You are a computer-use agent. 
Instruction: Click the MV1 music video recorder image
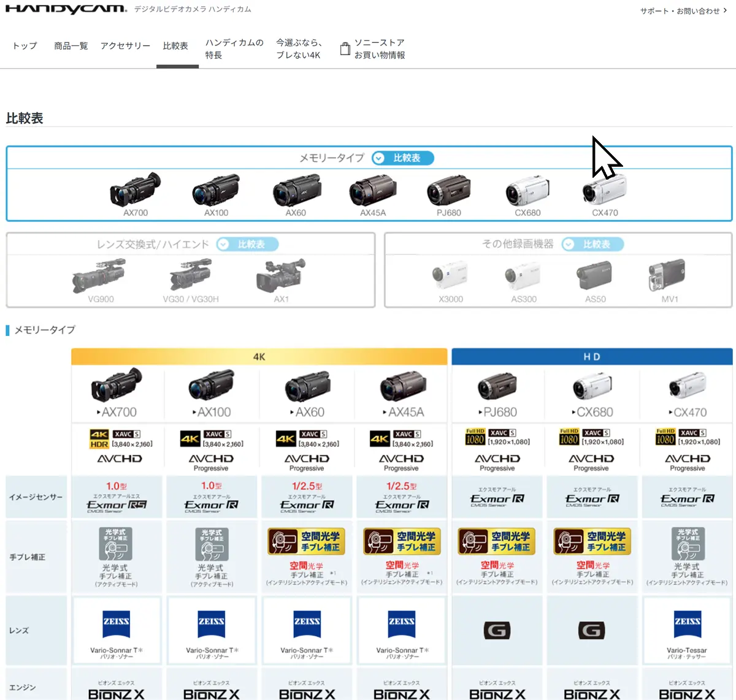pyautogui.click(x=669, y=277)
